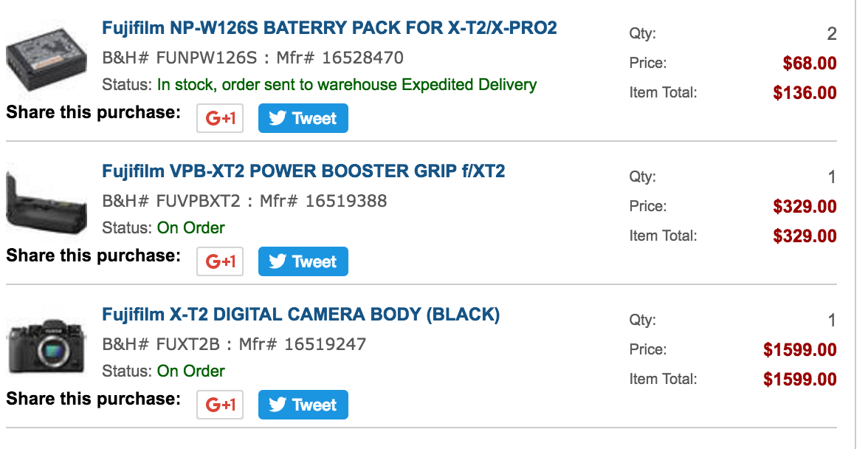Screen dimensions: 868x449
Task: Click the battery pack in-stock status text
Action: click(347, 85)
